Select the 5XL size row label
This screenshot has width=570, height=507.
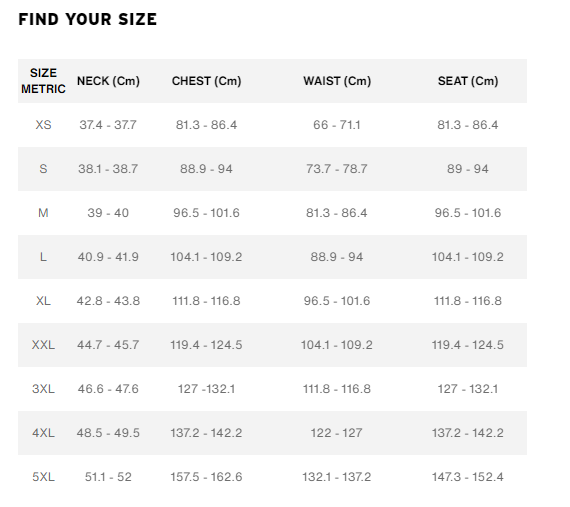tap(43, 477)
